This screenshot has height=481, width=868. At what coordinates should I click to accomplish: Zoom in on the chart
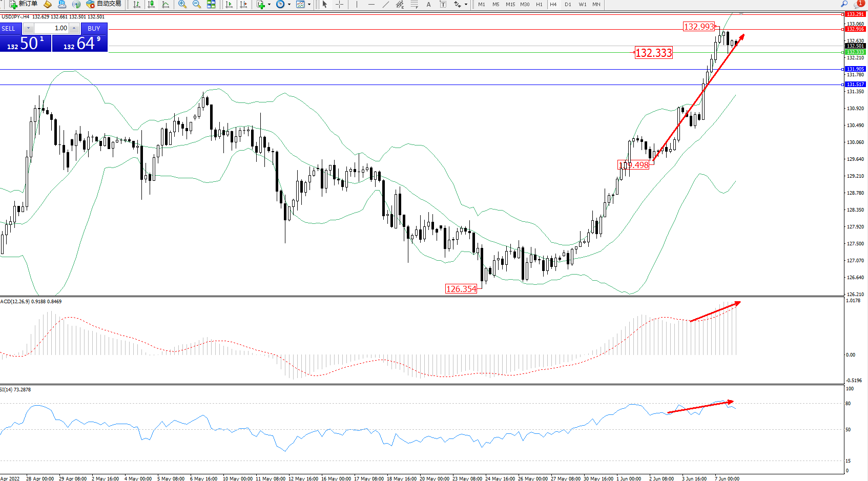coord(182,4)
